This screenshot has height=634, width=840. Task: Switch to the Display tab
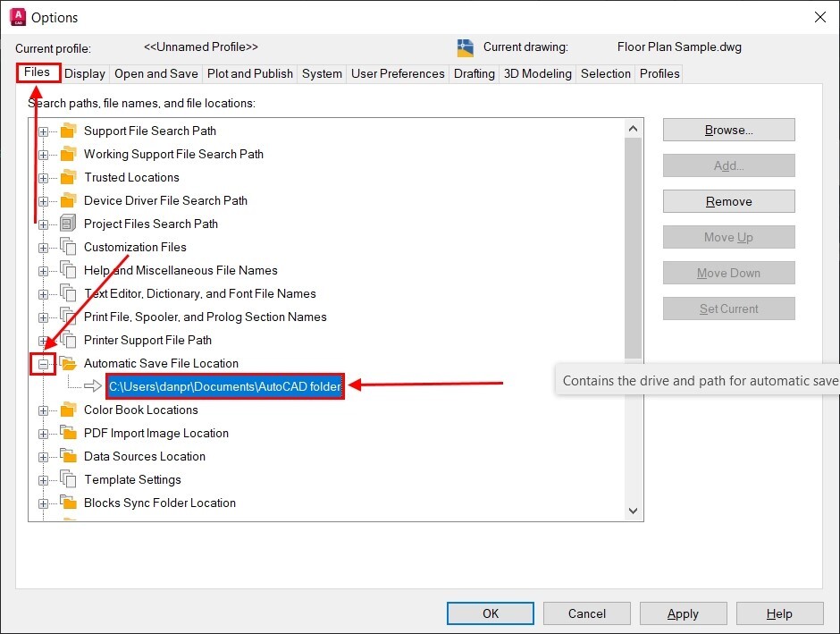[85, 73]
